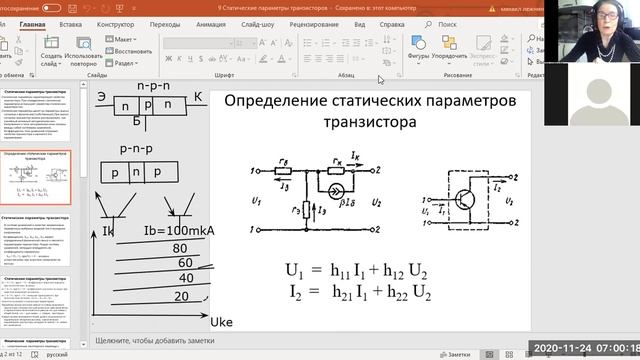
Task: Click the Заметки button in status bar
Action: [455, 355]
